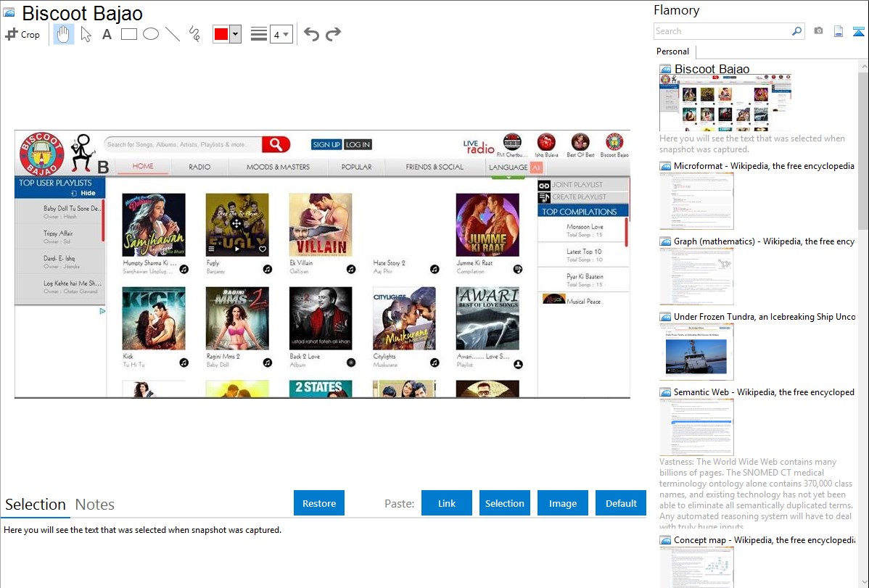Select Graph (mathematics) snapshot title
The width and height of the screenshot is (869, 588).
coord(764,241)
